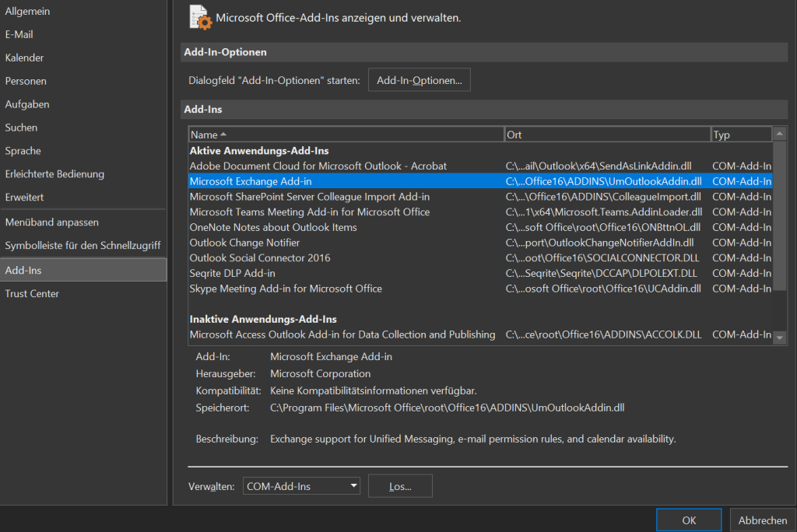Image resolution: width=797 pixels, height=532 pixels.
Task: Open the Allgemein settings category
Action: pos(27,11)
